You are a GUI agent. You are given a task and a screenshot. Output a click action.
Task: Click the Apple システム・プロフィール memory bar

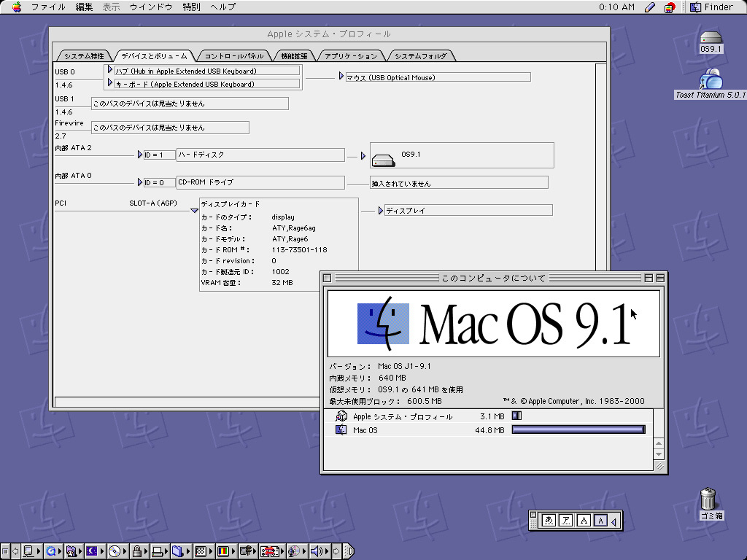point(516,416)
